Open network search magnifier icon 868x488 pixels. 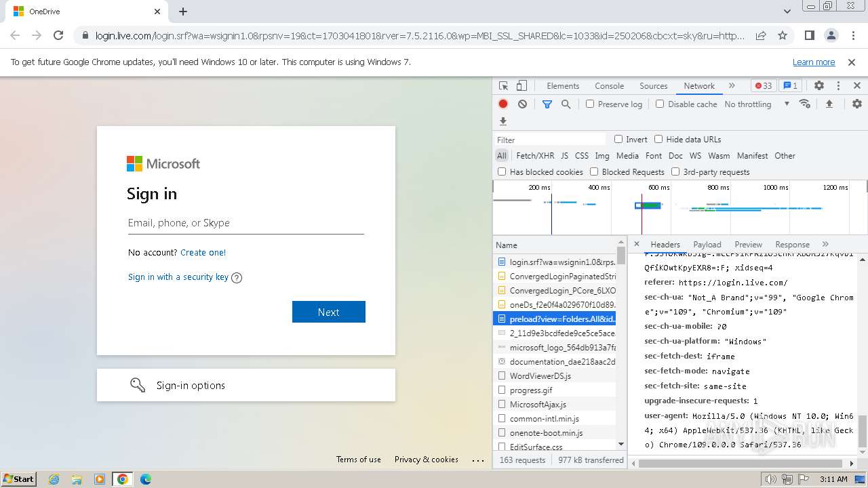tap(566, 104)
